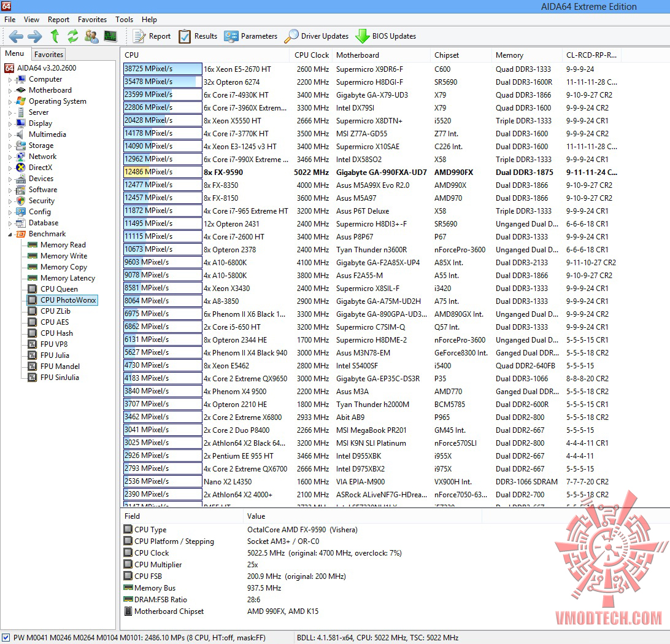Viewport: 670px width, 644px height.
Task: Click the Forward arrow toolbar icon
Action: [x=34, y=36]
